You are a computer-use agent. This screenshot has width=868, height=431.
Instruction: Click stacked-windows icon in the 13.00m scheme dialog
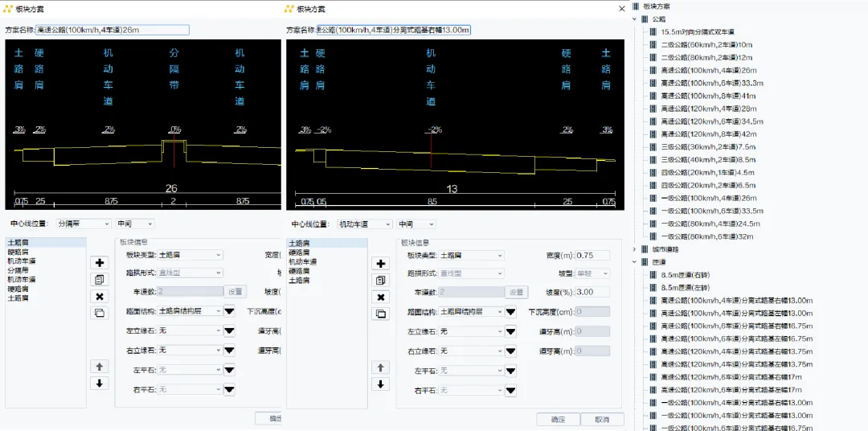pyautogui.click(x=380, y=314)
